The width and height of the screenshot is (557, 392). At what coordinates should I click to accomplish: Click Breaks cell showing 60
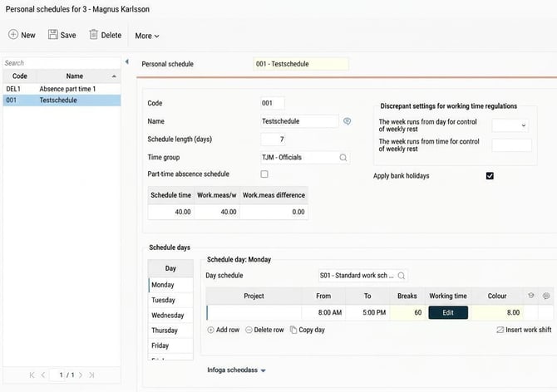coord(407,312)
